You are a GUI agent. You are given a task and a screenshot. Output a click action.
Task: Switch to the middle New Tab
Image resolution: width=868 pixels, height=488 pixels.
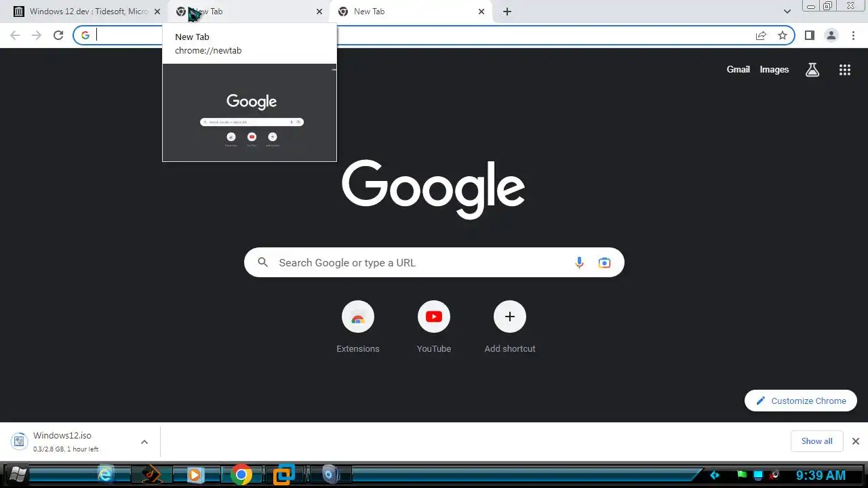(249, 12)
